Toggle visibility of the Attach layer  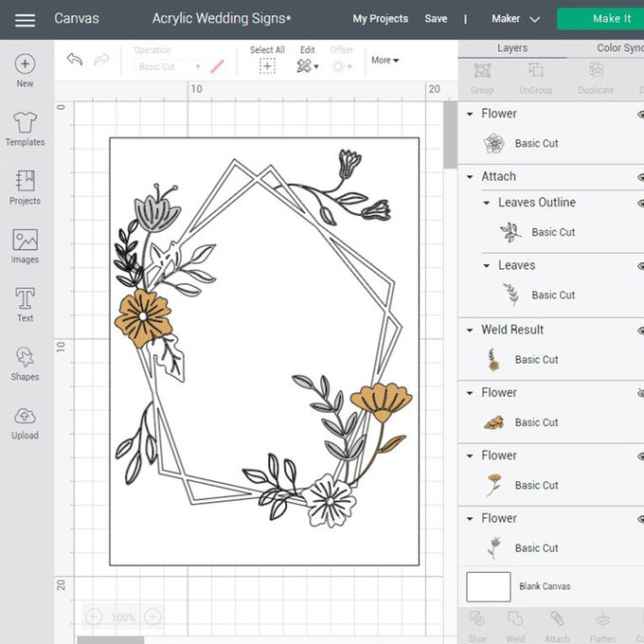[640, 177]
